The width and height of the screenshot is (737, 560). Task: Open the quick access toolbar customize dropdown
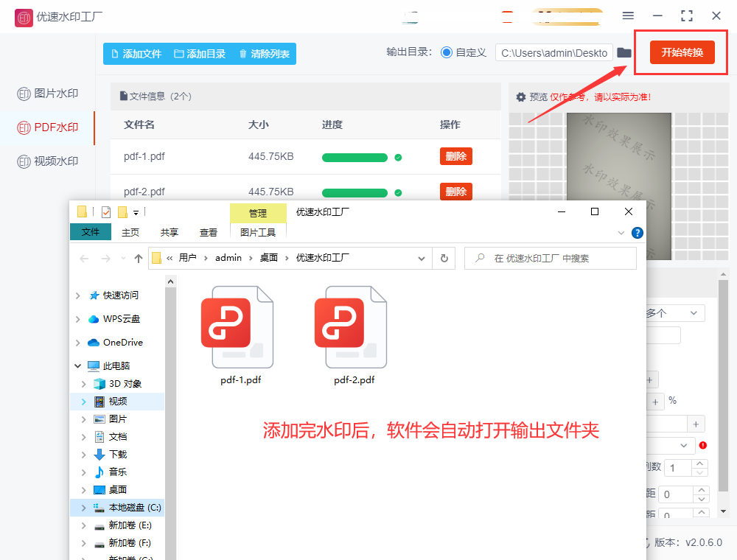(x=136, y=213)
